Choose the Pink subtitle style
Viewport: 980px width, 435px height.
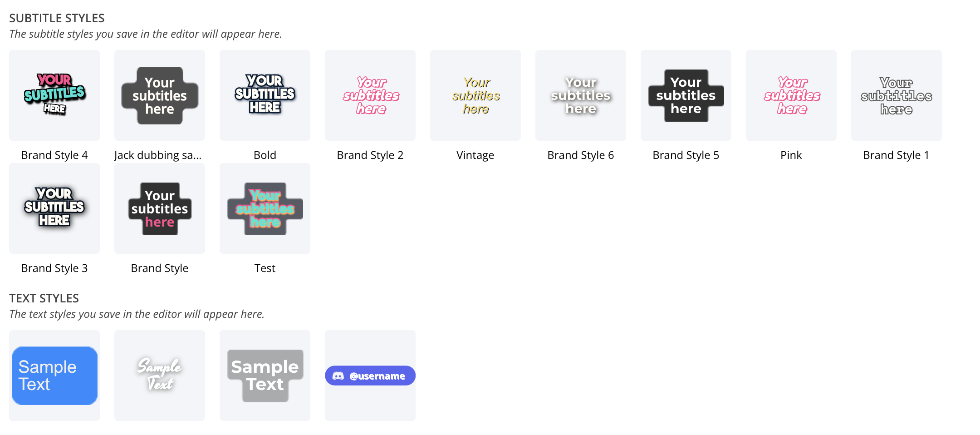click(791, 95)
